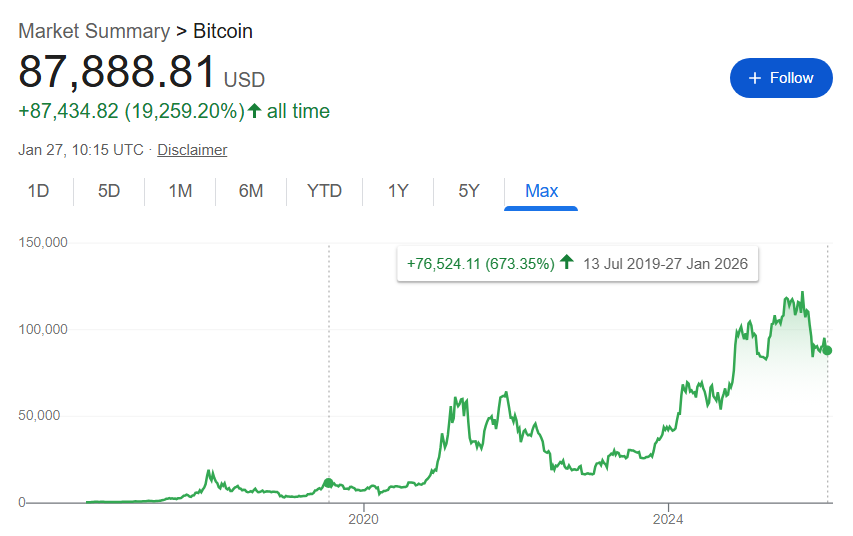Click the chart tooltip date range text
Viewport: 853px width, 536px height.
[666, 264]
